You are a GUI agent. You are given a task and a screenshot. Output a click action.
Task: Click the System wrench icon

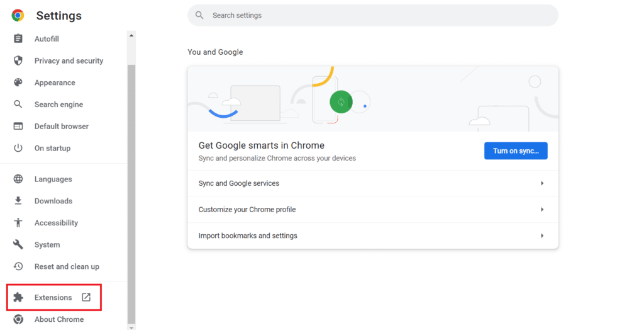pyautogui.click(x=18, y=245)
